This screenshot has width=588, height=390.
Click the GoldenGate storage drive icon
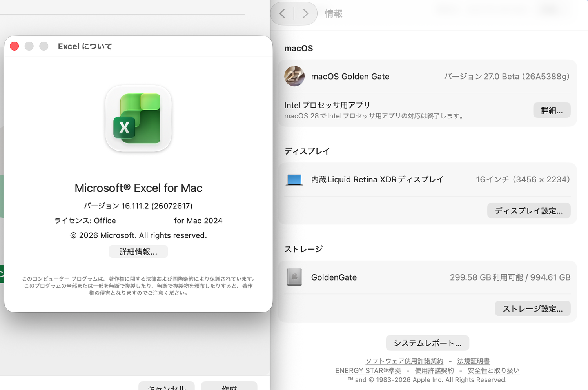pos(294,277)
